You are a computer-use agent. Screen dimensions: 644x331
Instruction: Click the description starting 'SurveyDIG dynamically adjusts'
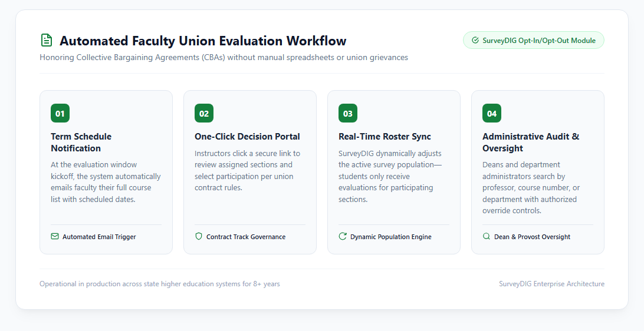[390, 176]
